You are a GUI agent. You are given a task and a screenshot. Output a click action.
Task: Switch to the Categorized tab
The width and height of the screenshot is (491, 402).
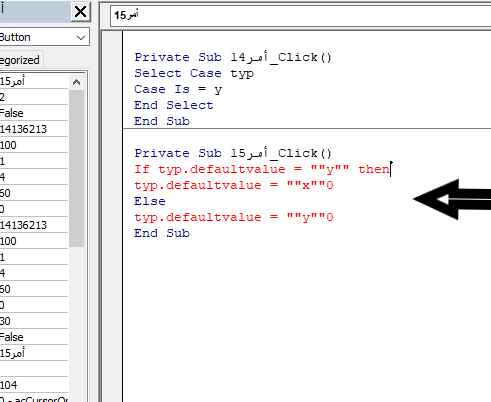click(x=20, y=60)
